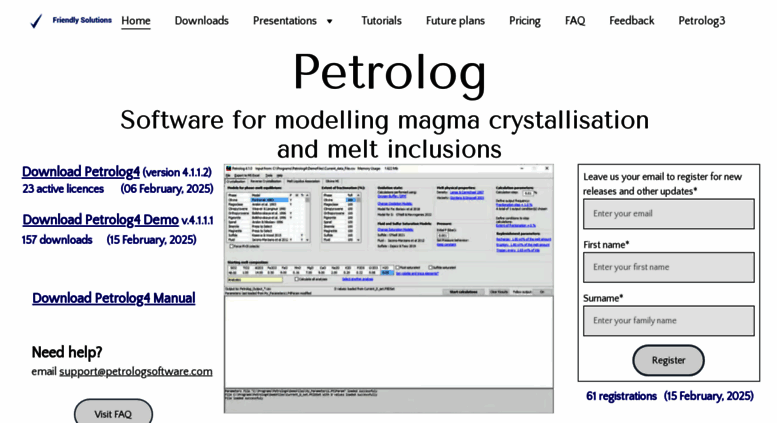
Task: Go to the Downloads page
Action: point(202,21)
